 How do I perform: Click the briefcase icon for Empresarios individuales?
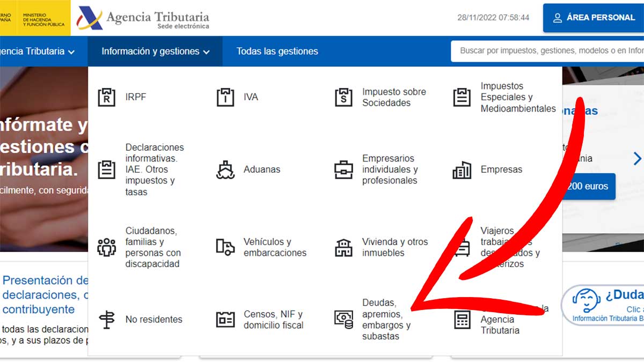pos(343,169)
